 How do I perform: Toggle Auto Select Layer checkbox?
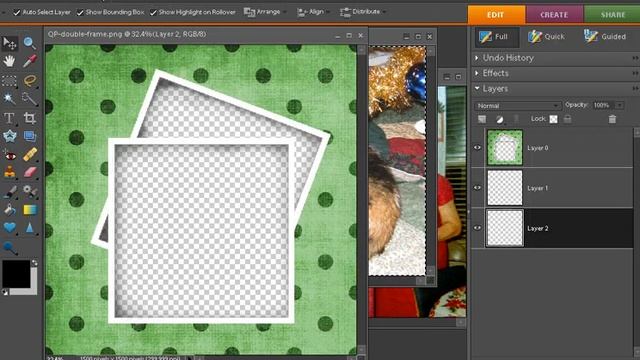tap(17, 13)
